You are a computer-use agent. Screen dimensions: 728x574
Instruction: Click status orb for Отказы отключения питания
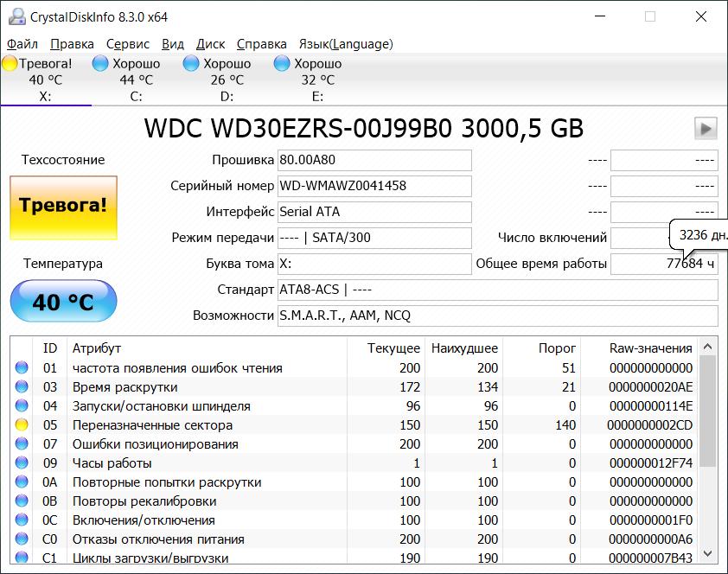pyautogui.click(x=22, y=539)
